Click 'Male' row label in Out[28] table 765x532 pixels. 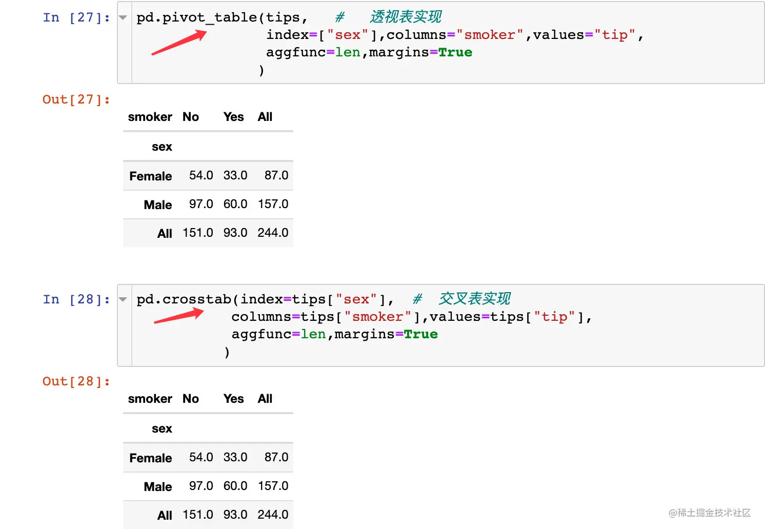(x=158, y=487)
